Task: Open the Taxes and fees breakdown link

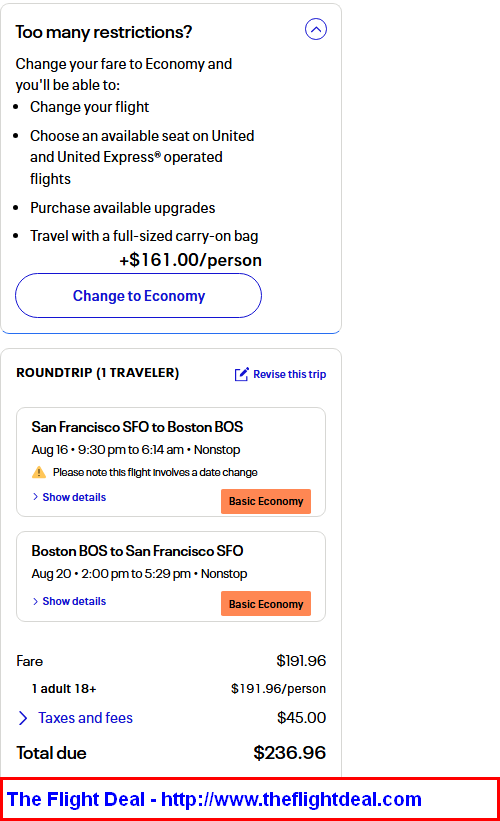Action: click(85, 718)
